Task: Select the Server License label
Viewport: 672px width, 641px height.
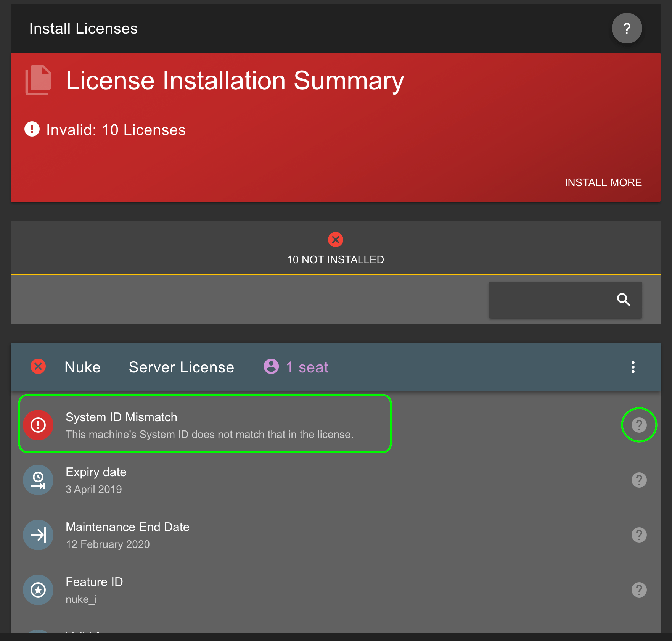Action: pos(181,367)
